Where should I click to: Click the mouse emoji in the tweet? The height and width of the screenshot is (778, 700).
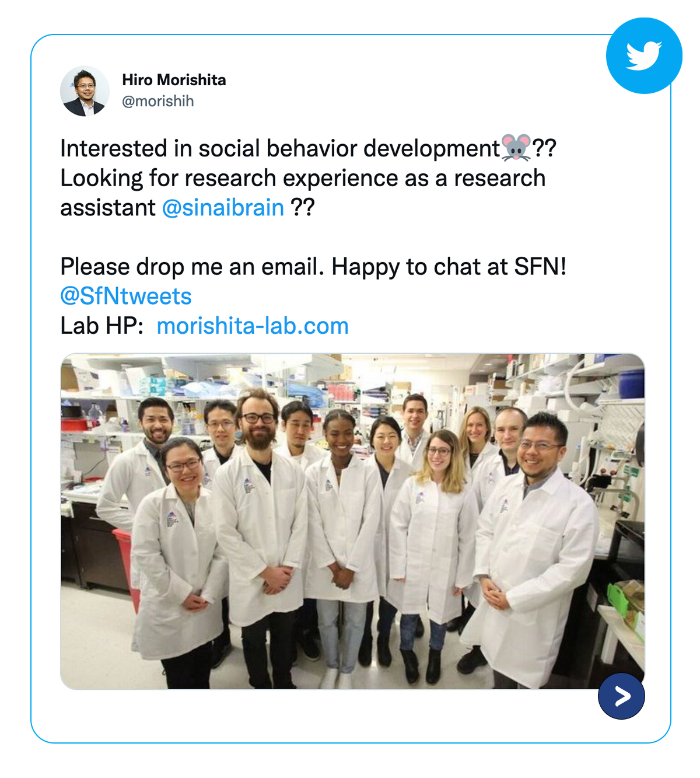point(516,148)
